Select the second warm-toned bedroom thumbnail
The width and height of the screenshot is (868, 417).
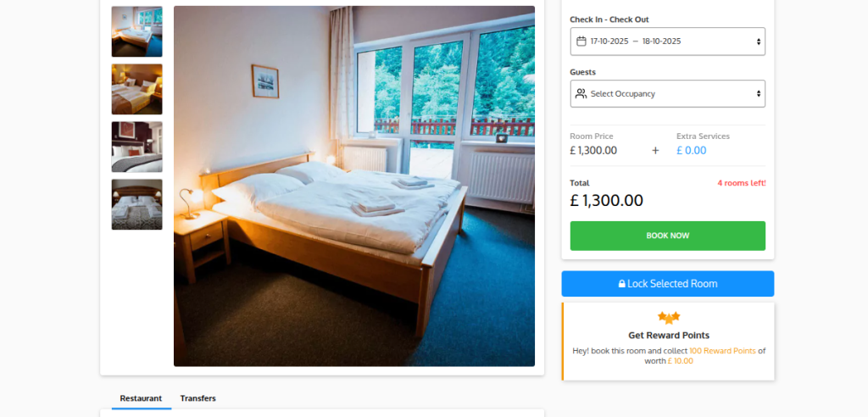tap(136, 89)
